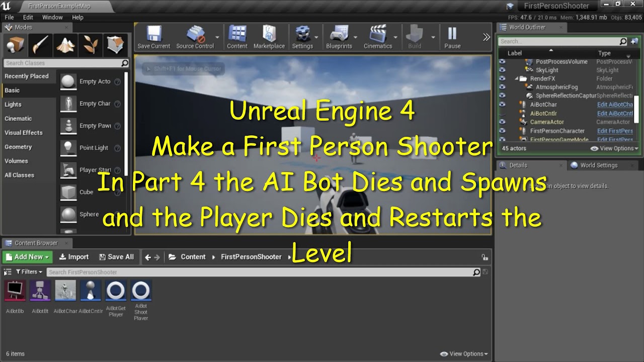Image resolution: width=644 pixels, height=362 pixels.
Task: Toggle visibility of AtmosphericFog actor
Action: click(502, 87)
